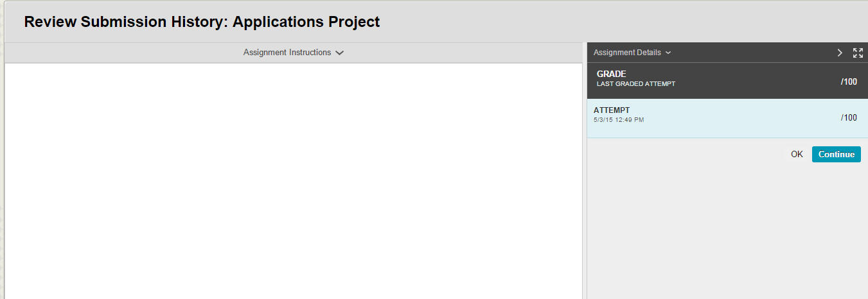The image size is (868, 299).
Task: Click the Assignment Instructions label text
Action: click(x=287, y=53)
